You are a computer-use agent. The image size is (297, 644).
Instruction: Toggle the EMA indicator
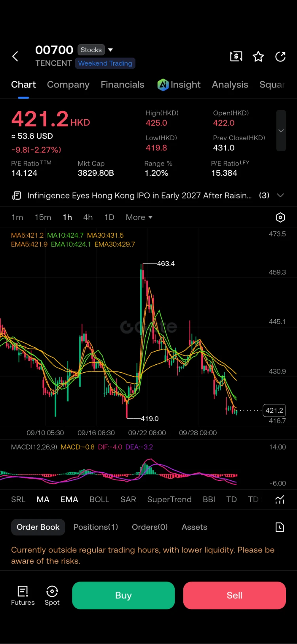tap(69, 499)
